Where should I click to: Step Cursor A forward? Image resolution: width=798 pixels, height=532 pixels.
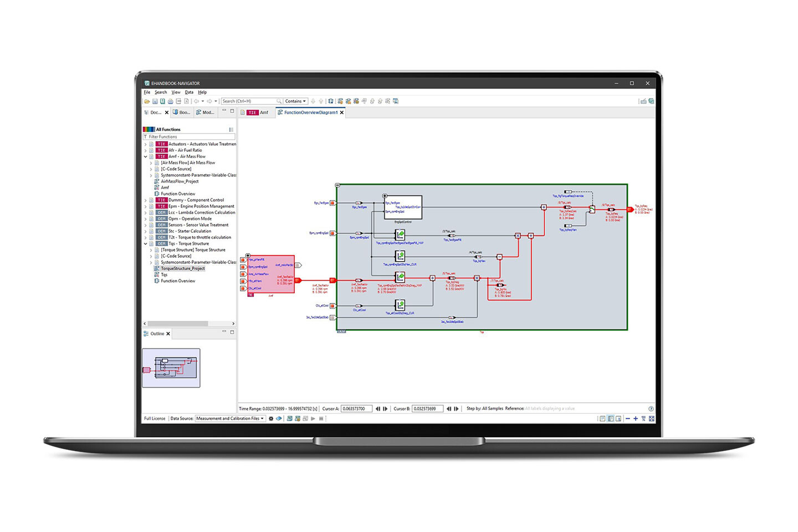pyautogui.click(x=385, y=409)
